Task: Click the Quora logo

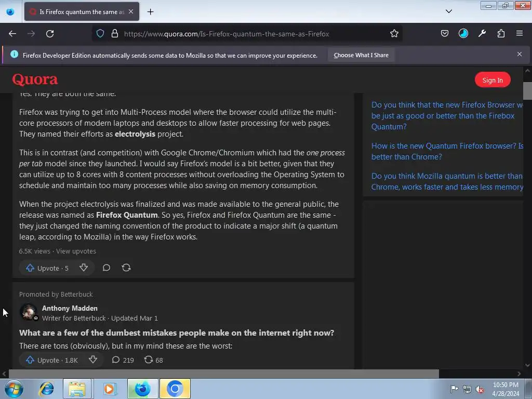Action: [35, 79]
